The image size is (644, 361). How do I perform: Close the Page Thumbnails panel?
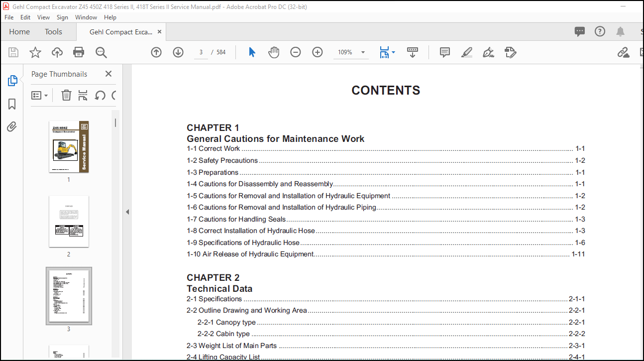[108, 74]
